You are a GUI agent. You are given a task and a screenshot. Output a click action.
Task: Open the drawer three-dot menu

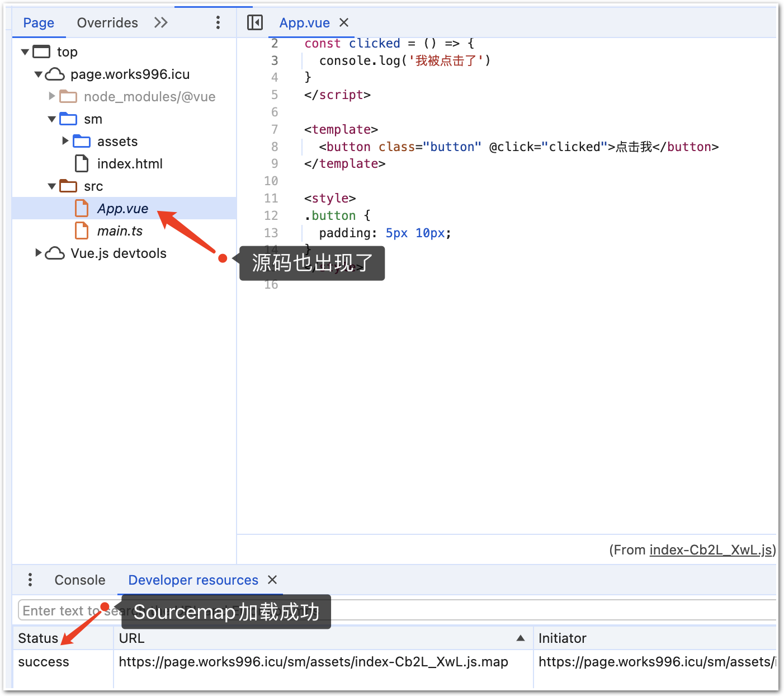[x=30, y=580]
